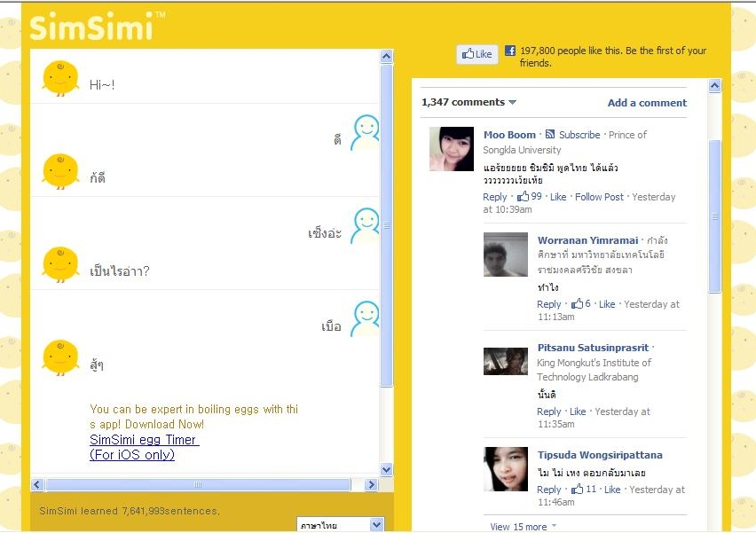
Task: Toggle Like on Moo Boom's comment
Action: coord(558,197)
